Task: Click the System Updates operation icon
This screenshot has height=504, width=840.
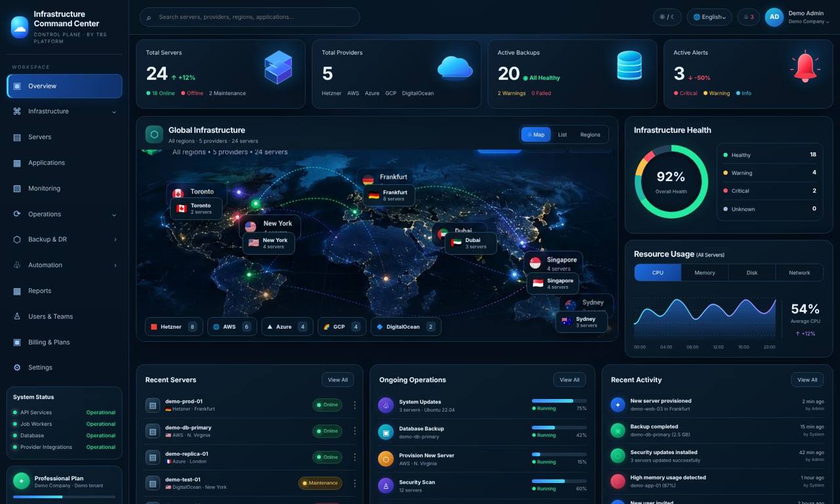Action: (x=386, y=405)
